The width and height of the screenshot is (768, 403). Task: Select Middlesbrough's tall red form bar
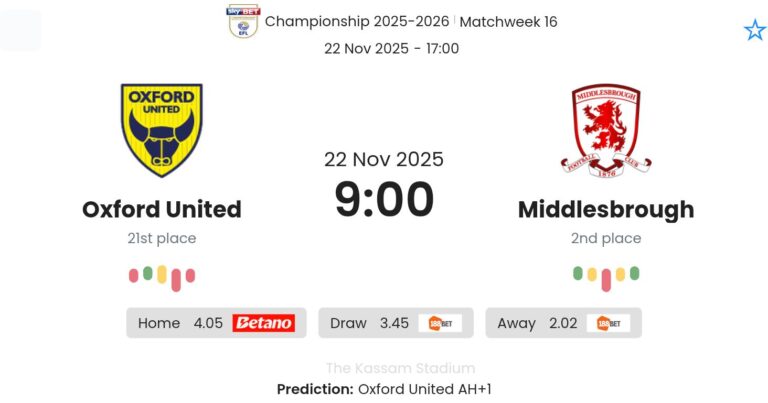click(x=606, y=279)
